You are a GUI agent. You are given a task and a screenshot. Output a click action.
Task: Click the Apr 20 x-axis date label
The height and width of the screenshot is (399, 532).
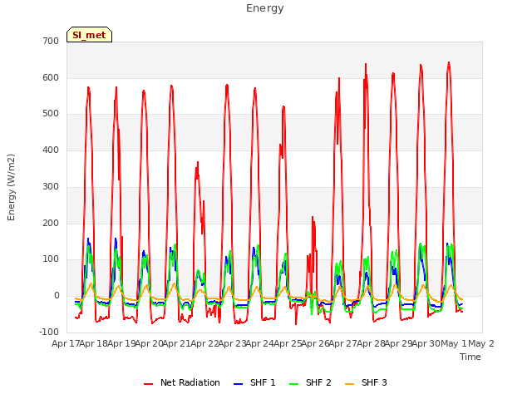click(x=150, y=343)
